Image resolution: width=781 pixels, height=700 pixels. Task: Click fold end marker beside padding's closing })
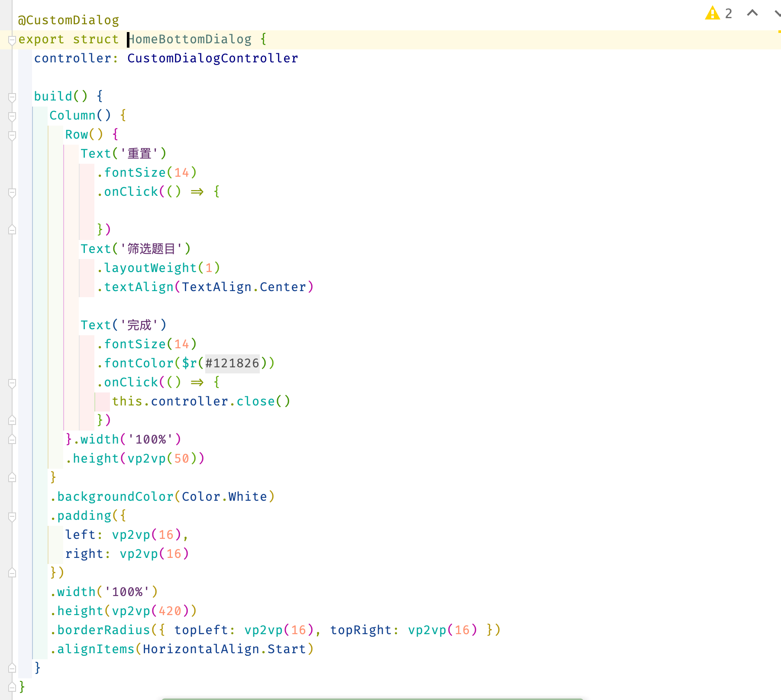click(12, 573)
